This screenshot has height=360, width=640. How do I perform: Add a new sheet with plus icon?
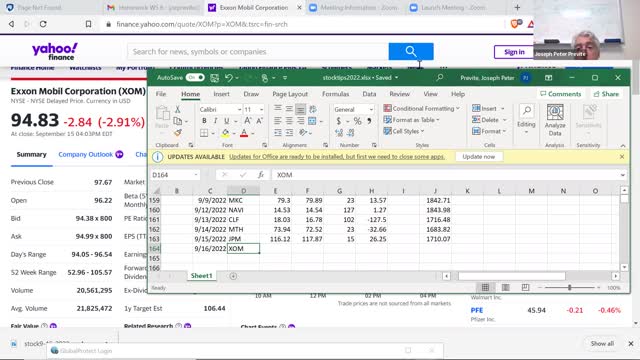coord(233,276)
